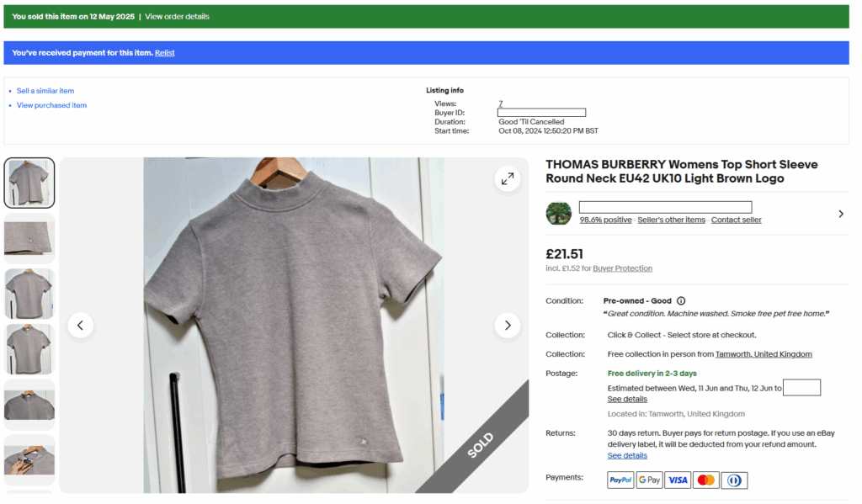Image resolution: width=862 pixels, height=504 pixels.
Task: Open the condition info icon
Action: [x=681, y=300]
